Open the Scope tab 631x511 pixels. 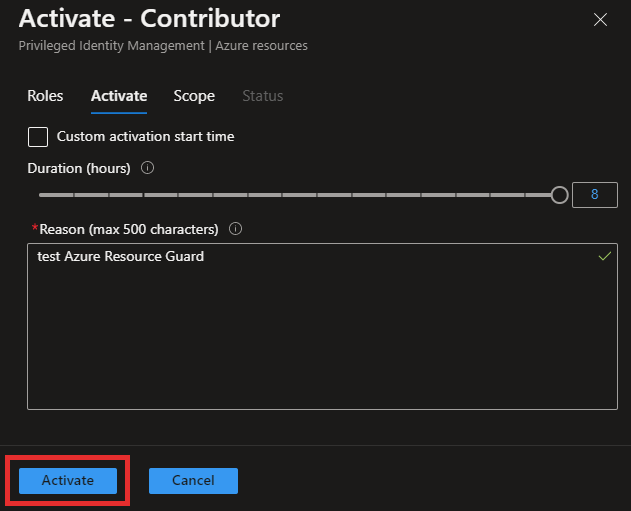click(194, 96)
